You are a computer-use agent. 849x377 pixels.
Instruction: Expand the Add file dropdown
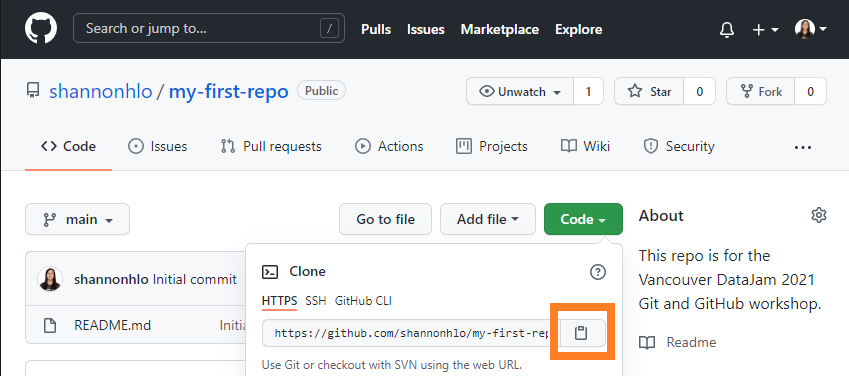click(488, 219)
